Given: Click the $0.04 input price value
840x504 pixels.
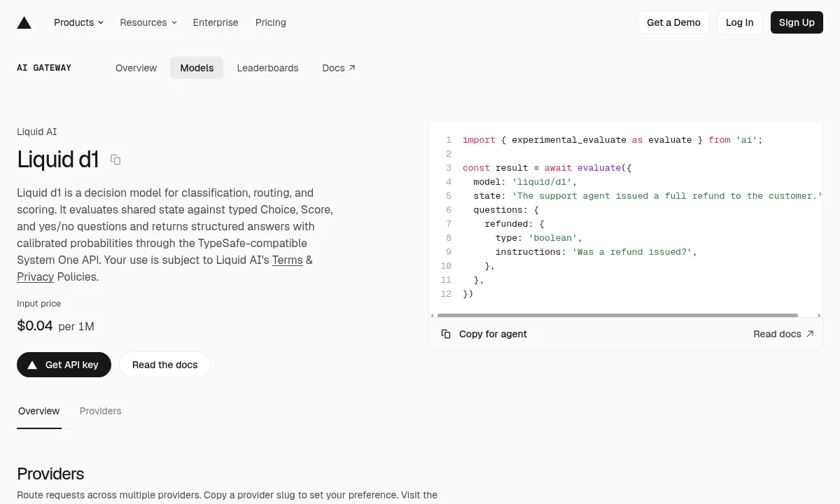Looking at the screenshot, I should click(35, 325).
